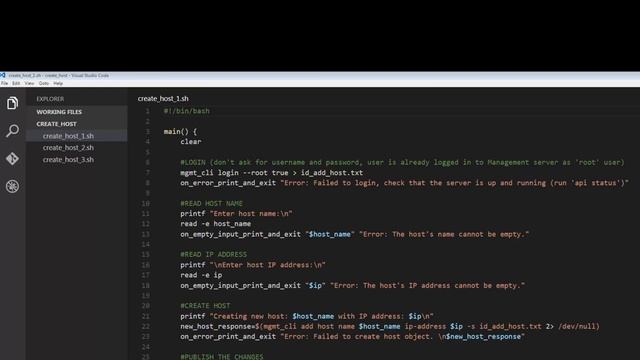The image size is (640, 360).
Task: Click the "host's name cannot be empty" line
Action: pos(355,234)
